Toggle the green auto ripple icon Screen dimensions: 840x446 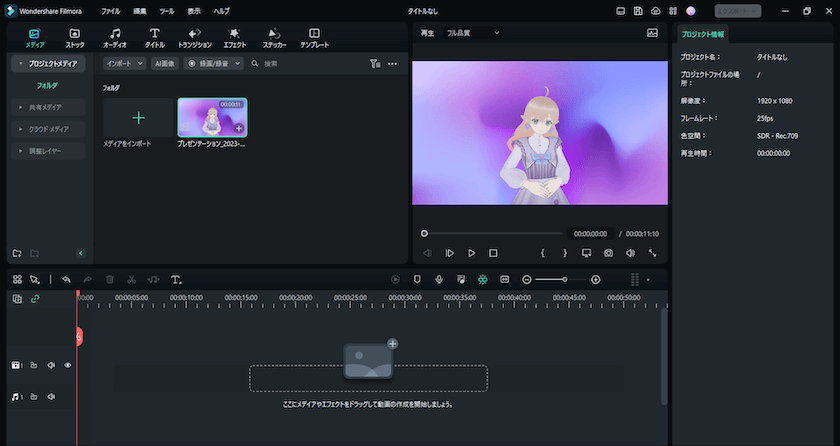click(483, 279)
